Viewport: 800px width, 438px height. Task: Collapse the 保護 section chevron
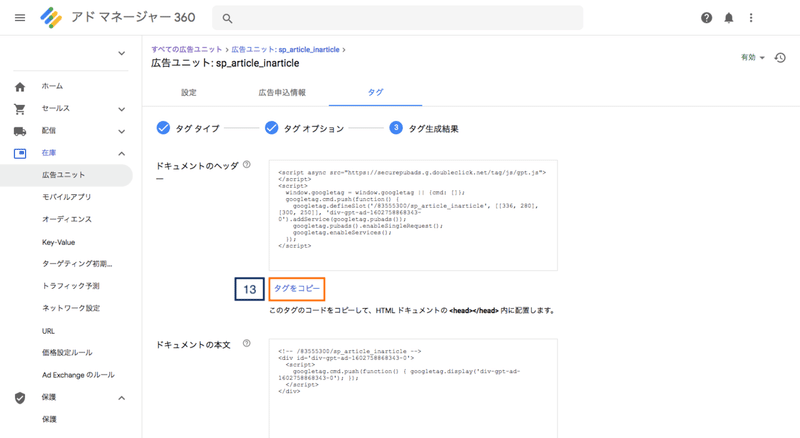click(x=121, y=398)
